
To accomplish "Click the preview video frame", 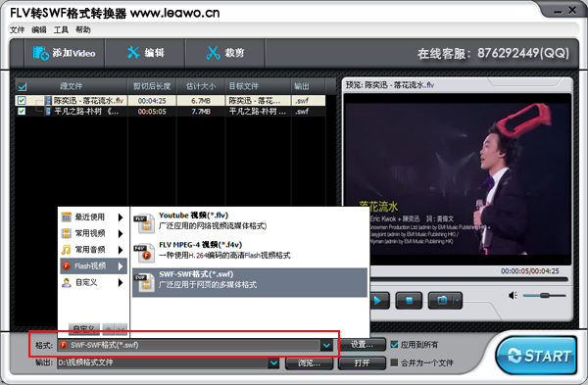I will click(x=457, y=179).
